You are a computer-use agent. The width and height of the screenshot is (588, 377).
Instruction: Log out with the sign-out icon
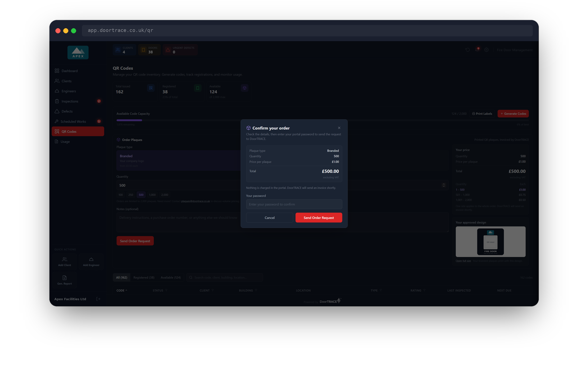click(98, 299)
